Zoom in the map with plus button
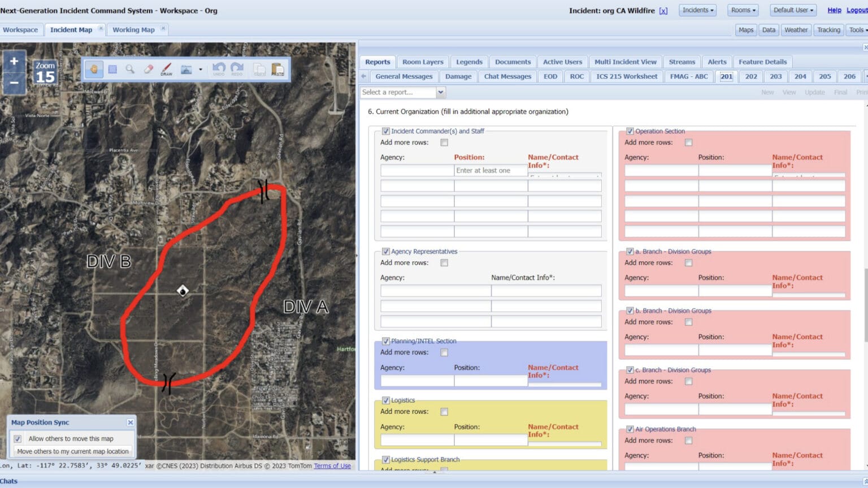The height and width of the screenshot is (488, 868). coord(14,62)
